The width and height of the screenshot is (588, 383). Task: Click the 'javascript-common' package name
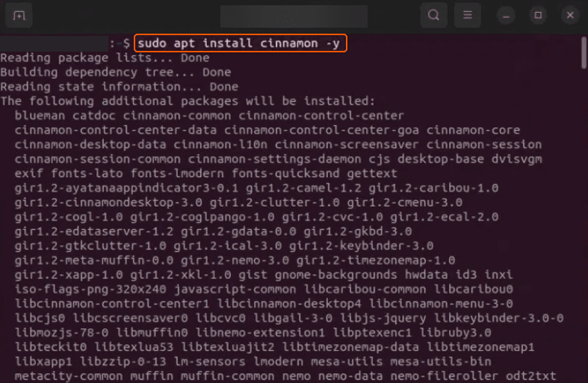tap(235, 289)
